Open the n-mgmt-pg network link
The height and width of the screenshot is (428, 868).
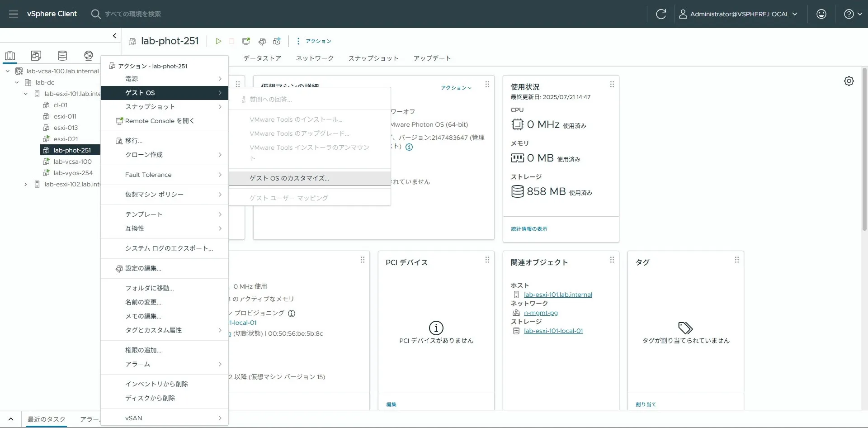pos(541,313)
